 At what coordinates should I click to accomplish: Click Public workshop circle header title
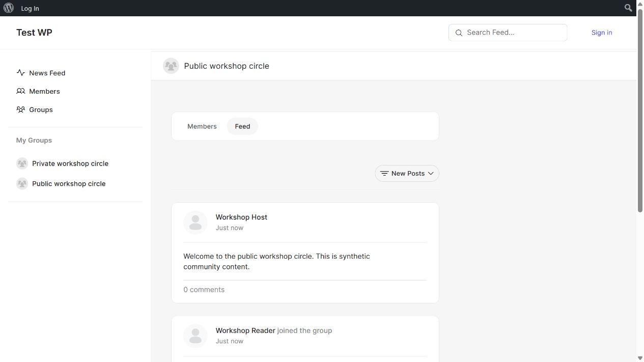coord(227,66)
